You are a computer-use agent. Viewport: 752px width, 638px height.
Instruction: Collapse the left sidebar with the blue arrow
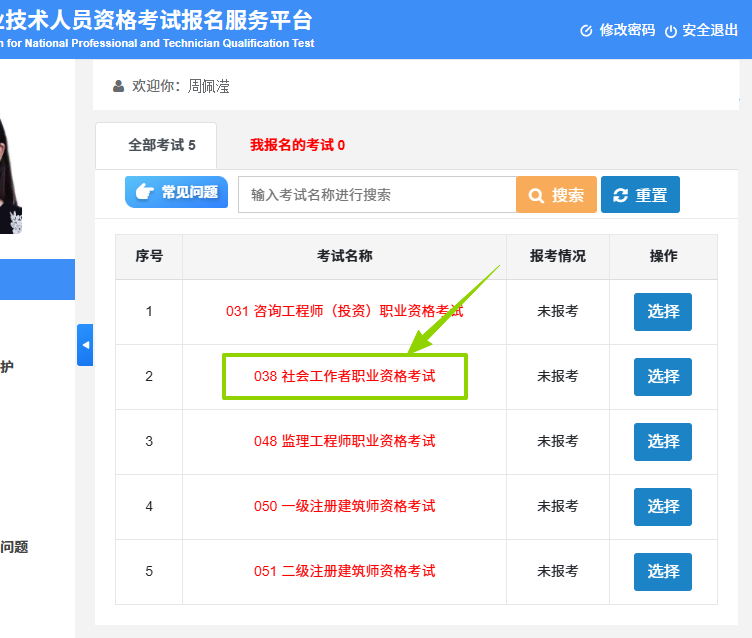[85, 345]
